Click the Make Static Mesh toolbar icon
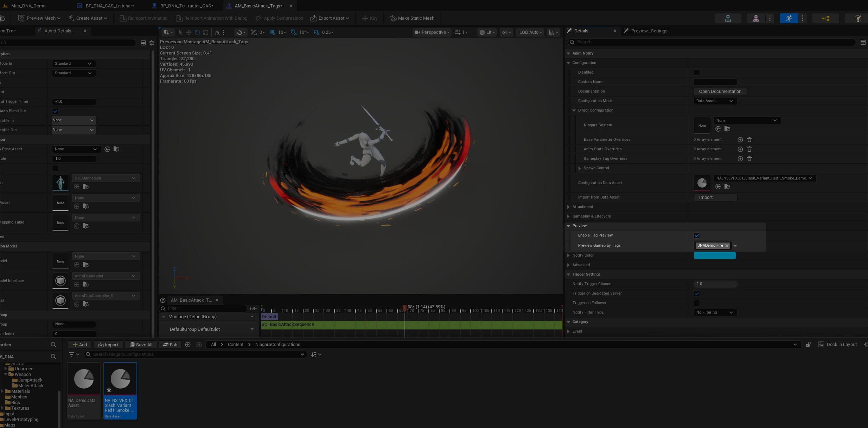Image resolution: width=868 pixels, height=428 pixels. pyautogui.click(x=393, y=18)
